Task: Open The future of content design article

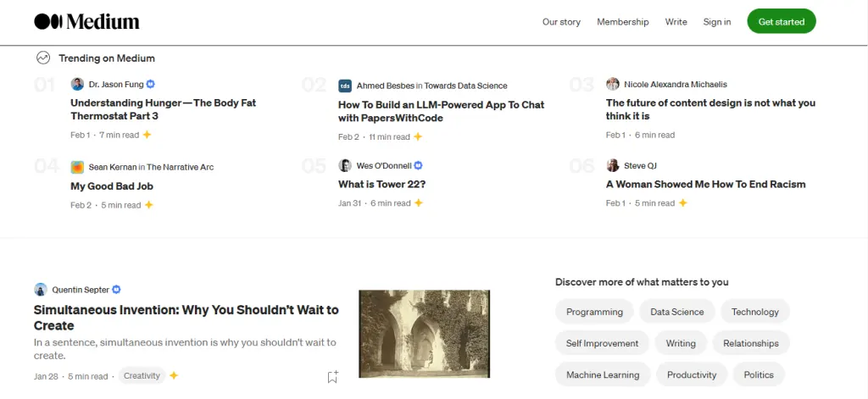Action: (711, 109)
